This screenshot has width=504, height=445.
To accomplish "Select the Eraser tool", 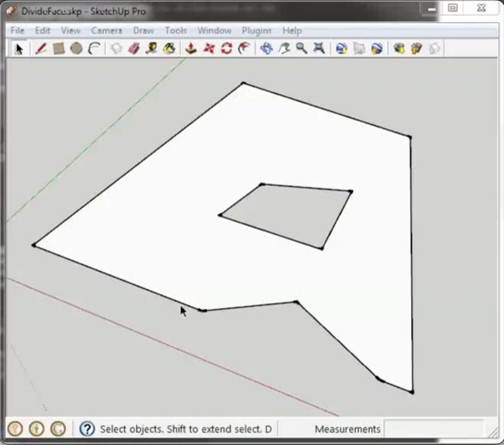I will (134, 49).
